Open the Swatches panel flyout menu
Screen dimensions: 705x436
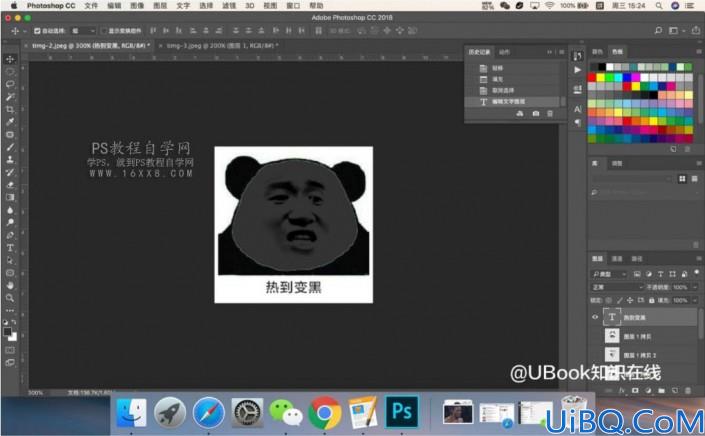click(x=699, y=52)
